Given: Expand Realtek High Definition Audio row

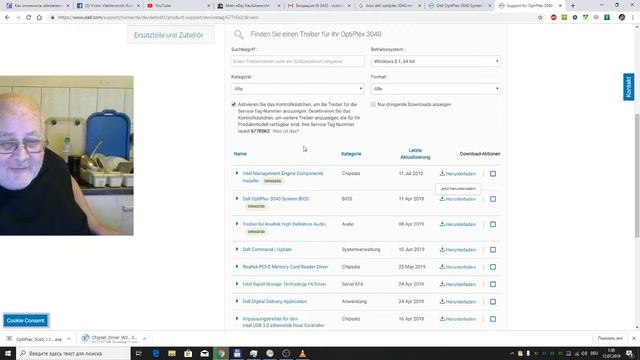Looking at the screenshot, I should tap(237, 224).
